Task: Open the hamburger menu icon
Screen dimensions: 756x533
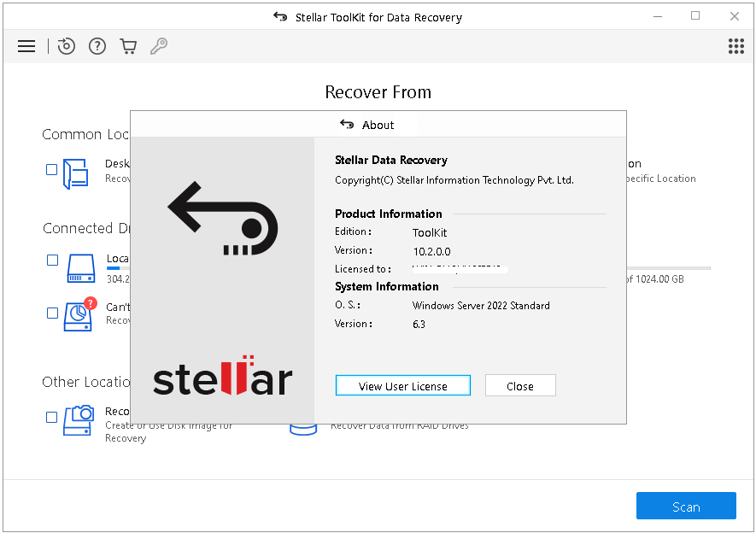Action: [x=26, y=46]
